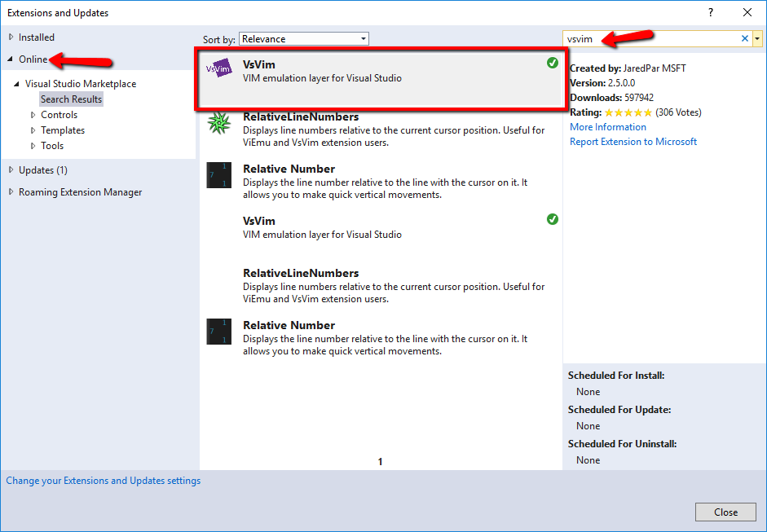Click Report Extension to Microsoft link
This screenshot has width=767, height=532.
633,142
